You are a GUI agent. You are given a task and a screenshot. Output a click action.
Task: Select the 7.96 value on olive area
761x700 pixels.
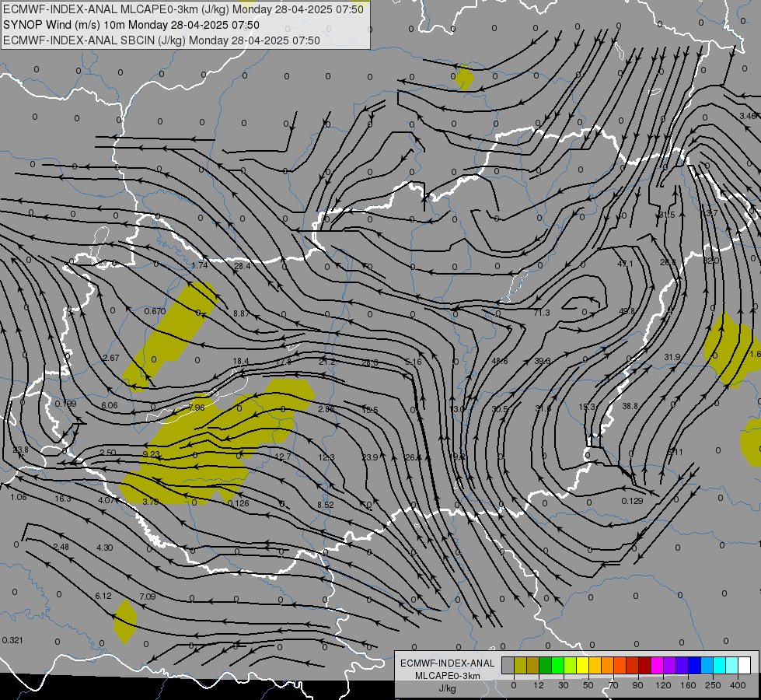click(197, 408)
